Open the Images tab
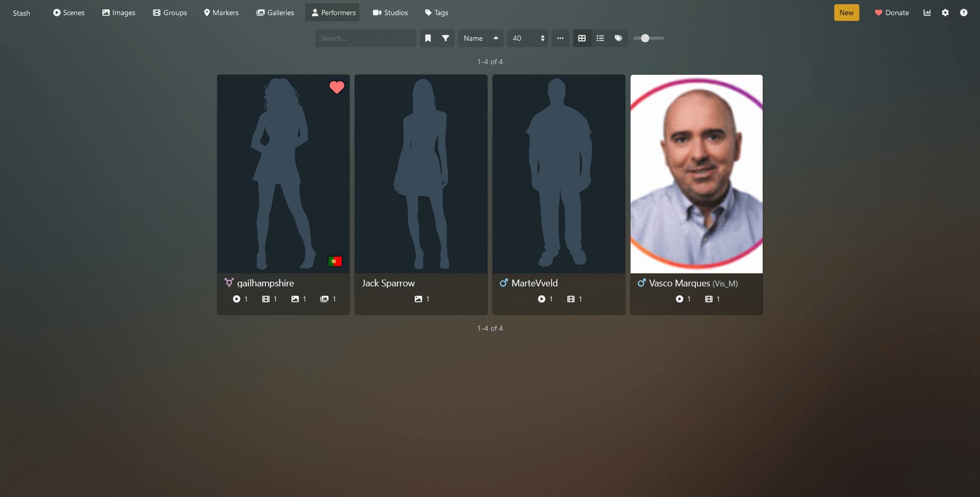 coord(119,13)
